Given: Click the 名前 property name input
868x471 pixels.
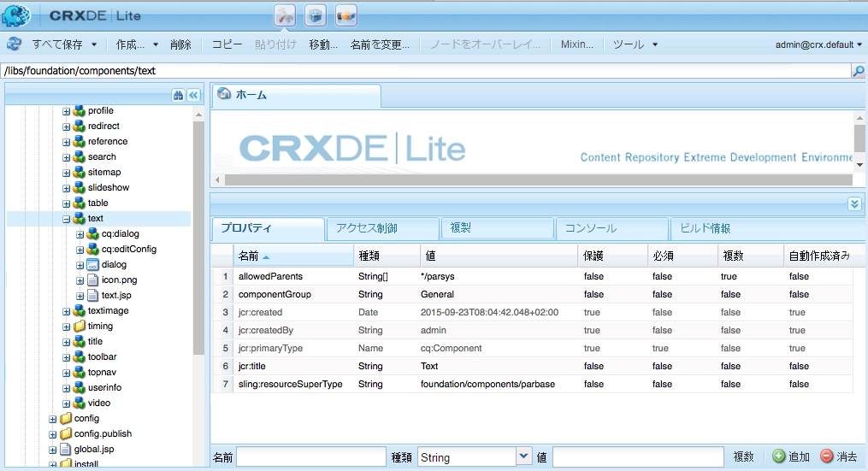Looking at the screenshot, I should 311,457.
